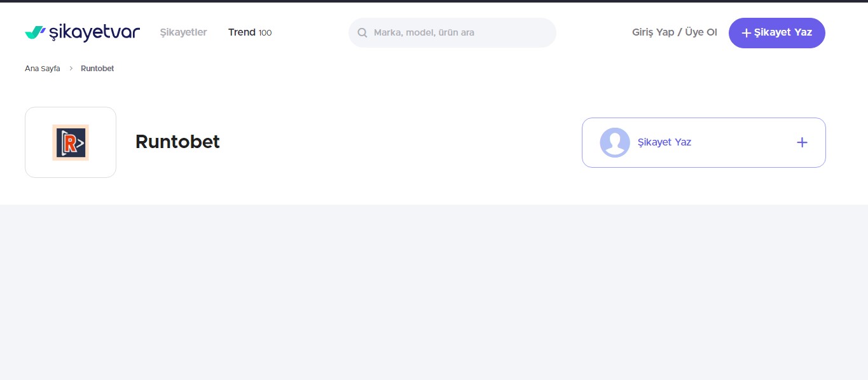Go to Ana Sayfa breadcrumb

click(x=43, y=69)
